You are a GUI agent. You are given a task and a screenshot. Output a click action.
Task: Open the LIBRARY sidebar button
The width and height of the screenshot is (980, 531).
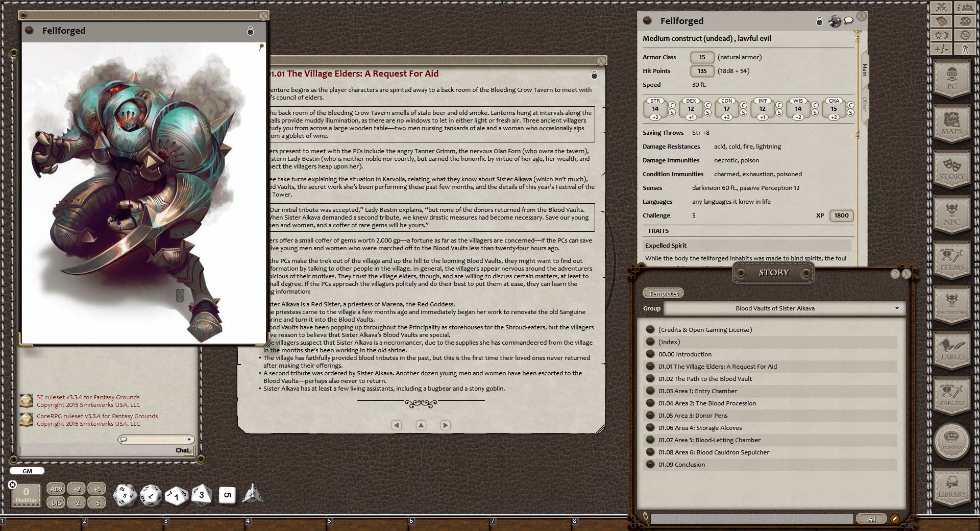tap(952, 487)
